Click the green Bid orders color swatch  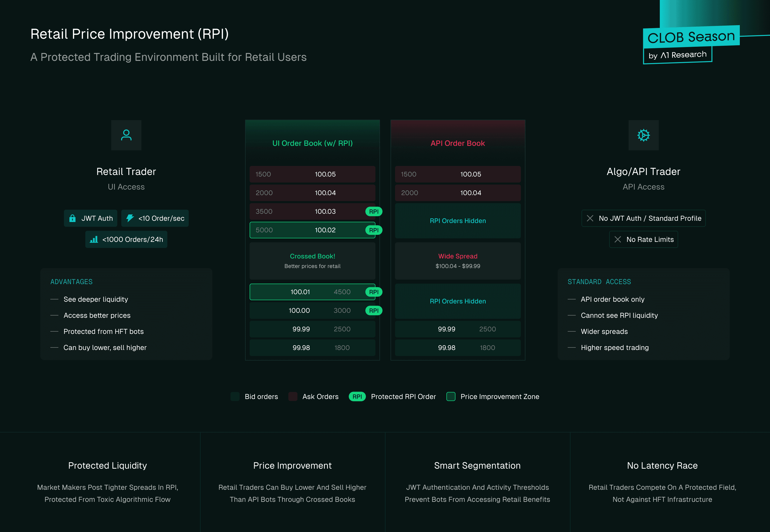[235, 396]
